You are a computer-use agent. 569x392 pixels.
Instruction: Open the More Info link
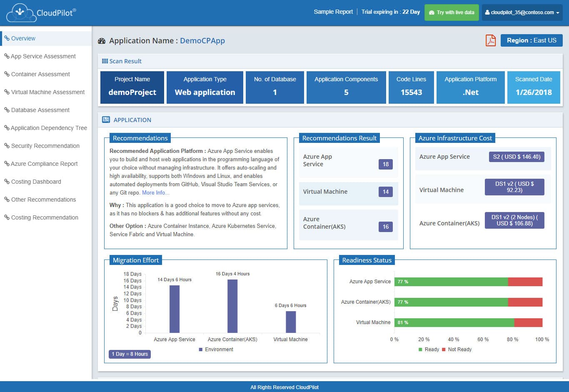click(156, 192)
